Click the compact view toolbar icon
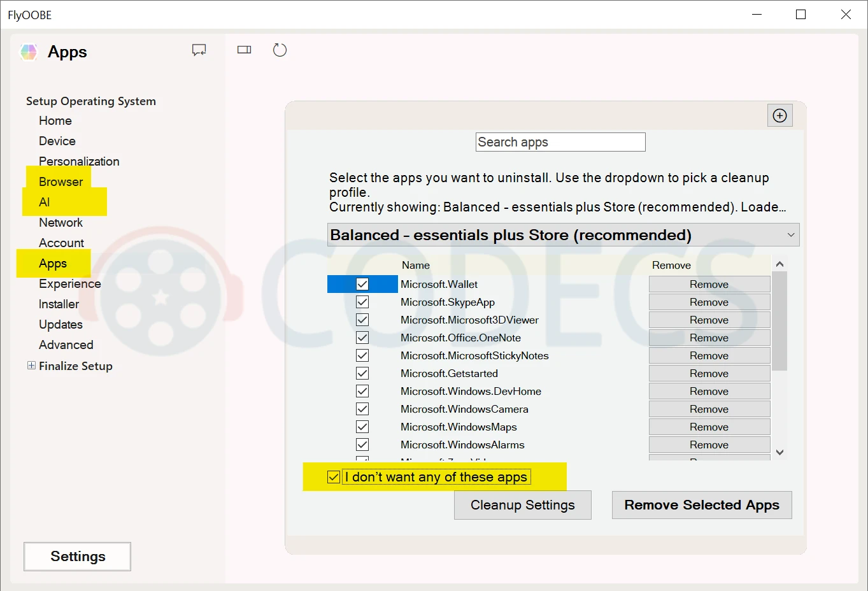This screenshot has height=591, width=868. 244,49
